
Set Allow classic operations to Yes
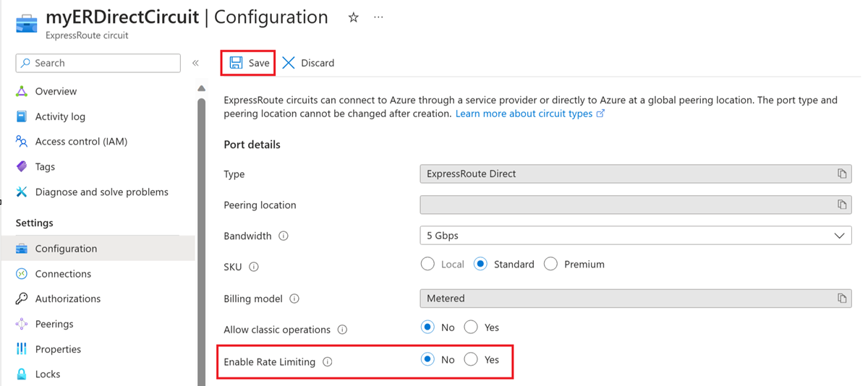click(x=471, y=327)
